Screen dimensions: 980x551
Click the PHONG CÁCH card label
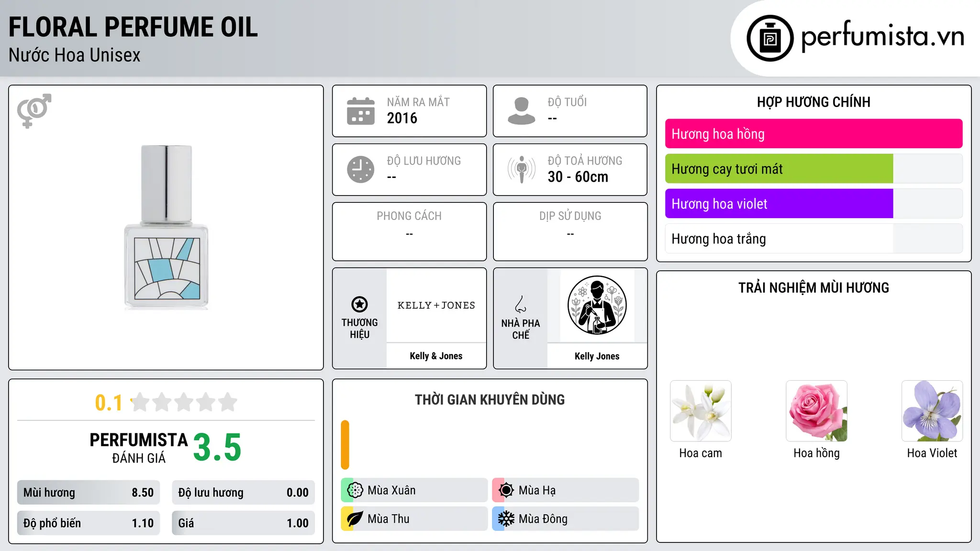pos(409,216)
